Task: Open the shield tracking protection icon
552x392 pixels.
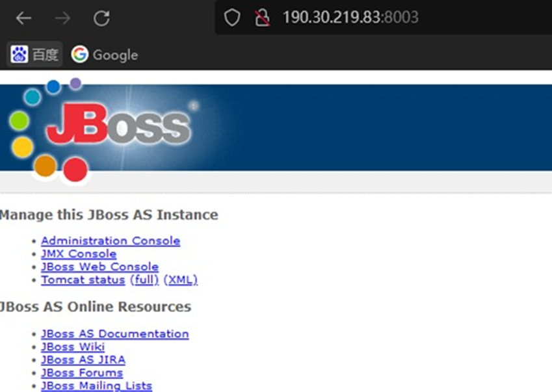Action: coord(232,18)
